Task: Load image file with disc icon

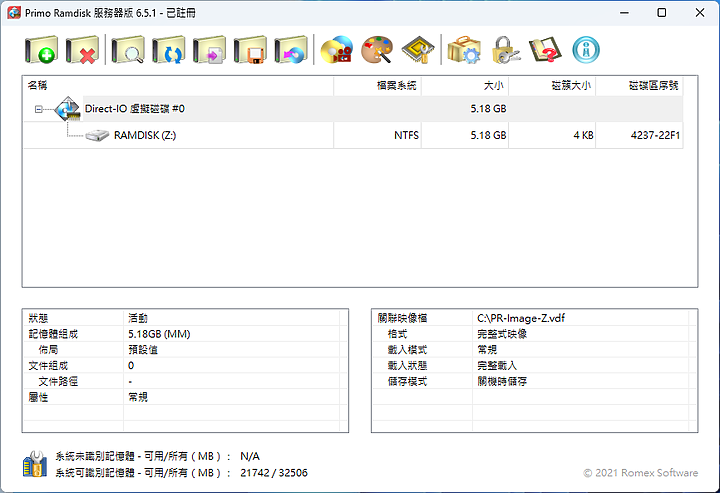Action: (x=291, y=50)
